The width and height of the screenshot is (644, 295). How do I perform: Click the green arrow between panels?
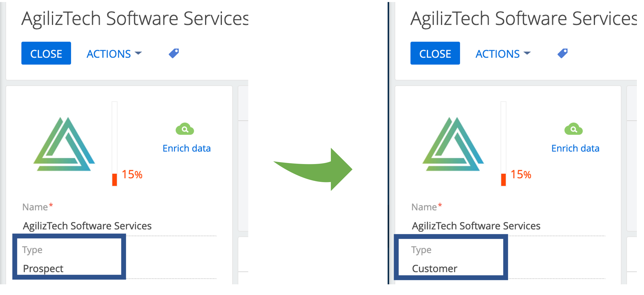(313, 169)
